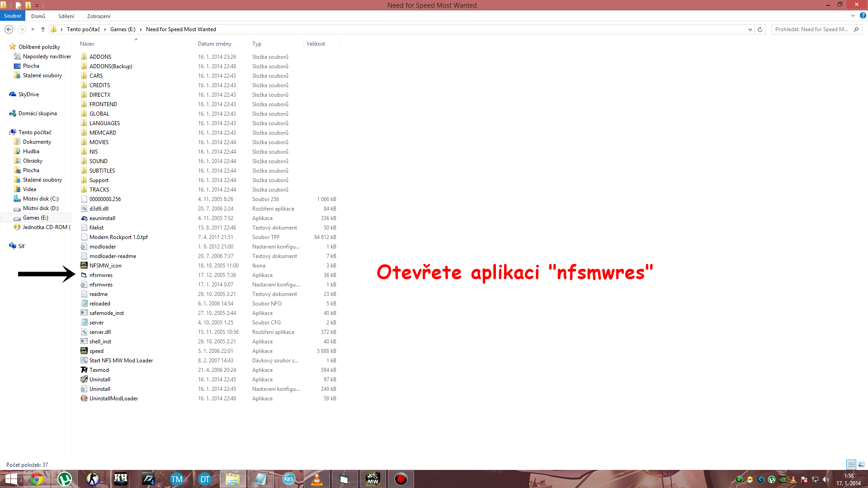The width and height of the screenshot is (868, 488).
Task: Open the Soubor menu
Action: (13, 16)
